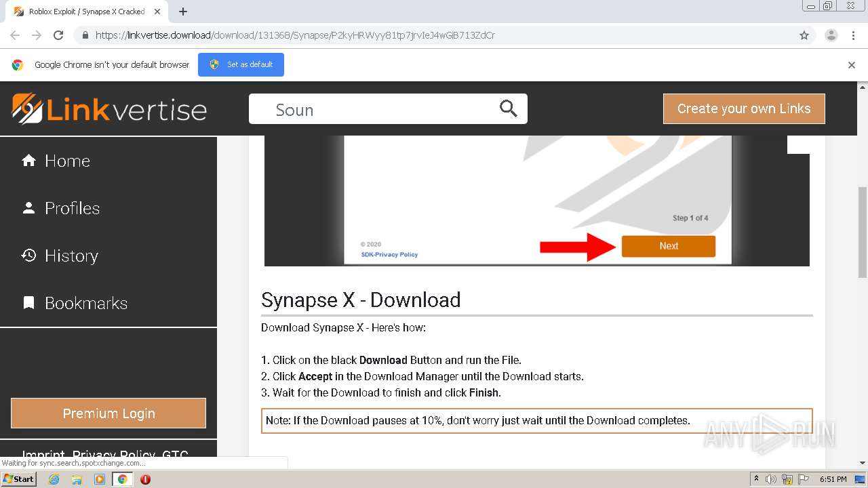Click the address bar URL
868x488 pixels.
[295, 35]
